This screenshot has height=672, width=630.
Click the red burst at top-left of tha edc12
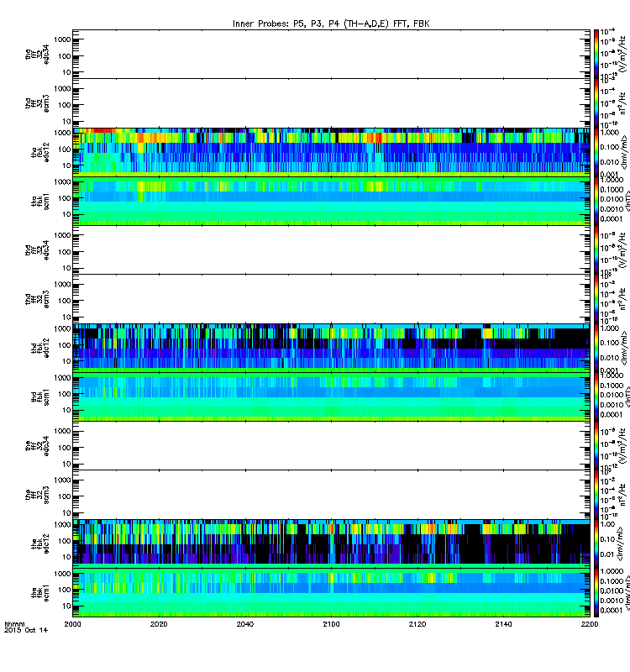pos(102,130)
